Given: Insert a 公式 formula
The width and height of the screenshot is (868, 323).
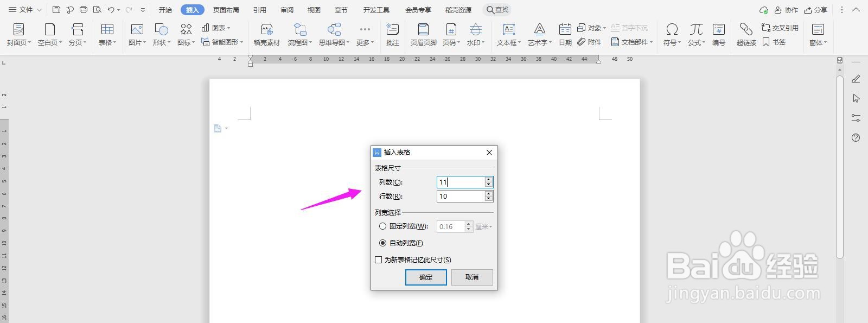Looking at the screenshot, I should 697,35.
